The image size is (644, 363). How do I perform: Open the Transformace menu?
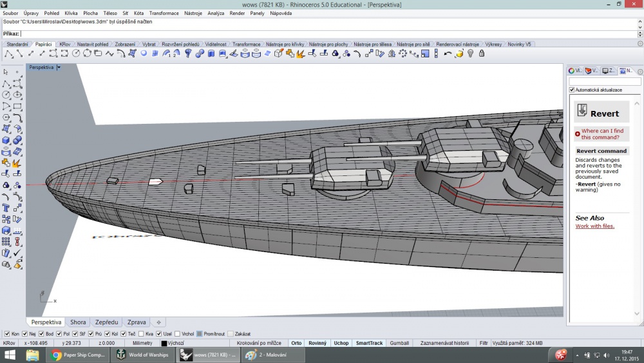pos(164,13)
